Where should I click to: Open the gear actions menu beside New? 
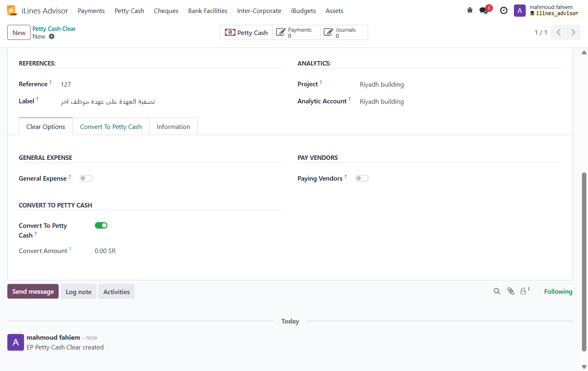click(52, 37)
